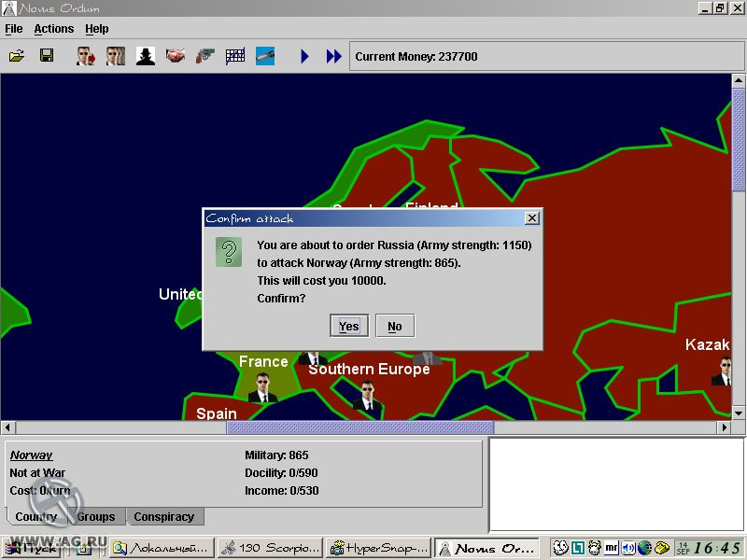Select the handshake diplomacy icon

pos(176,56)
